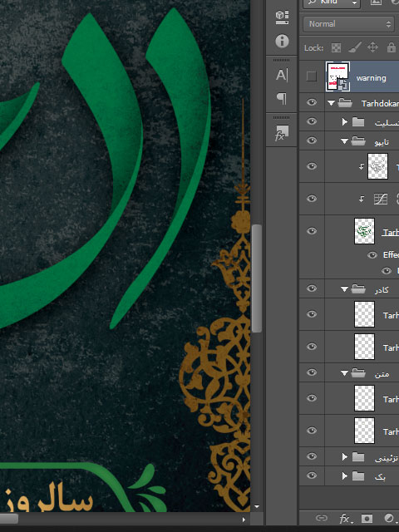Open the 3D panel icon
This screenshot has height=532, width=399.
tap(282, 17)
